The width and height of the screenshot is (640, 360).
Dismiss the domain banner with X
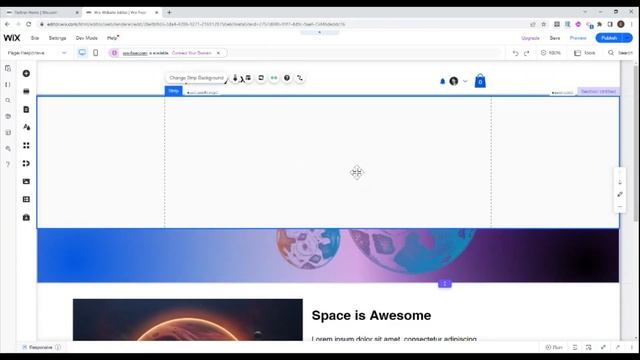coord(218,53)
